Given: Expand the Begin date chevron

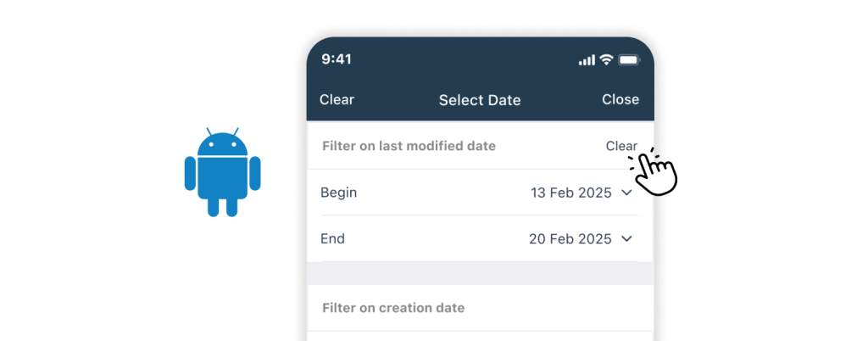Looking at the screenshot, I should pyautogui.click(x=627, y=193).
